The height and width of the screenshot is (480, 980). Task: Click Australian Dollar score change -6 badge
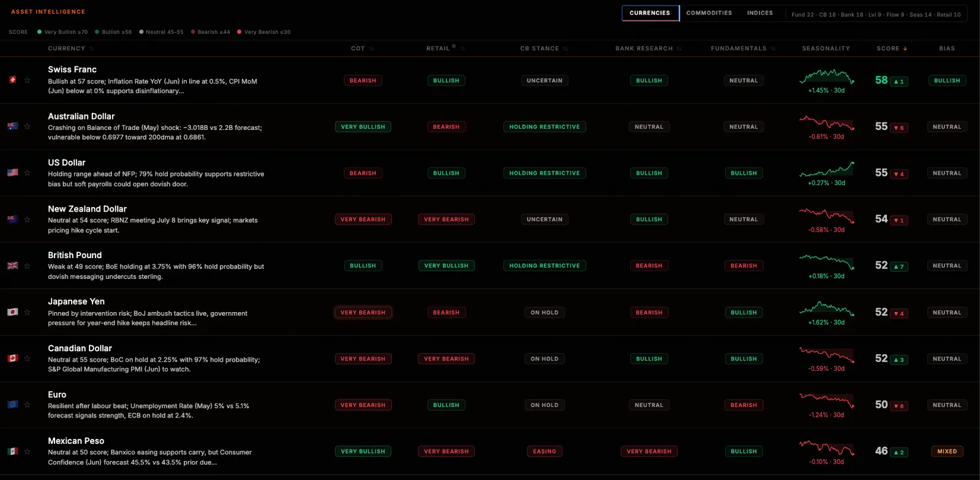(x=899, y=128)
